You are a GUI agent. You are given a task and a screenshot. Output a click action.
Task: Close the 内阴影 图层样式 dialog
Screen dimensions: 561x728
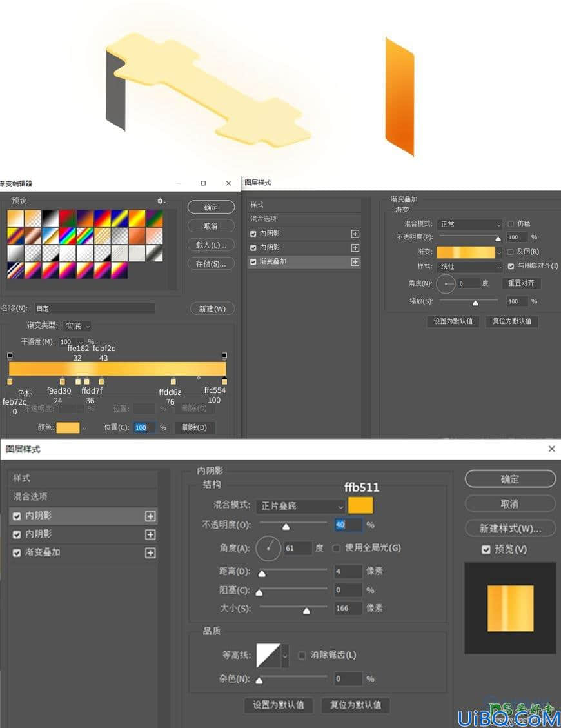point(552,449)
